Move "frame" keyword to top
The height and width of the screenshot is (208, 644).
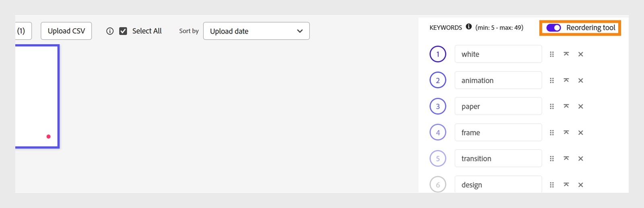566,133
